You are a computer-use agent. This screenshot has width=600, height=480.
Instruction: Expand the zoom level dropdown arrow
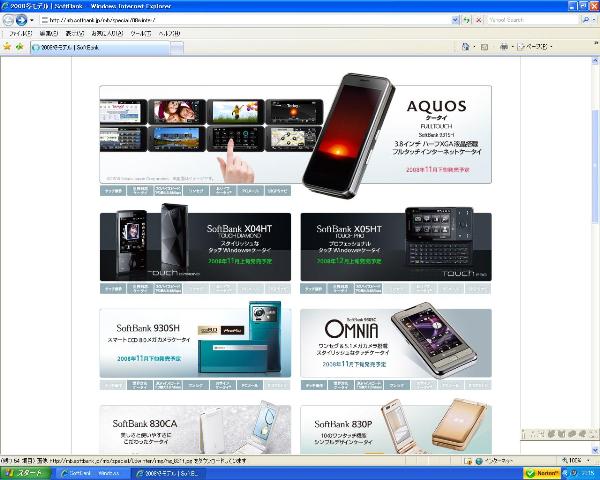[589, 460]
